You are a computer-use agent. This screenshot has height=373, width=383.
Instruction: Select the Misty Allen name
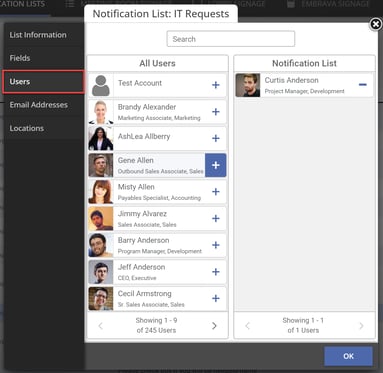136,187
